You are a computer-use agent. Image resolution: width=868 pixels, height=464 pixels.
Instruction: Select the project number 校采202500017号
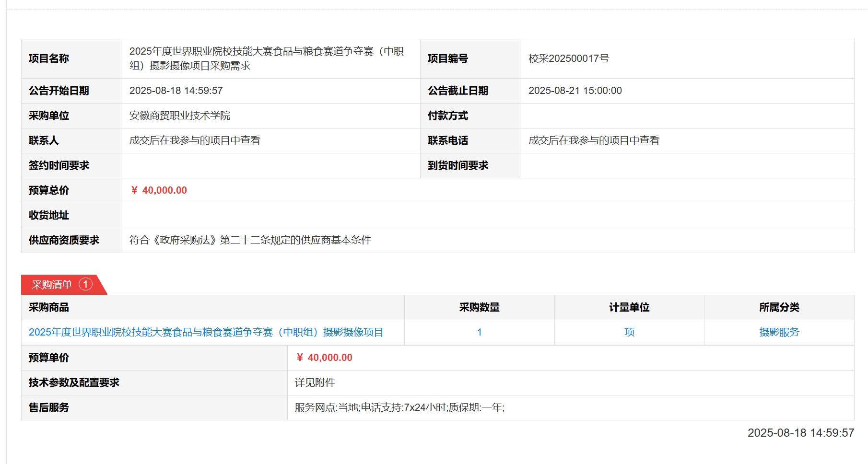pyautogui.click(x=568, y=58)
